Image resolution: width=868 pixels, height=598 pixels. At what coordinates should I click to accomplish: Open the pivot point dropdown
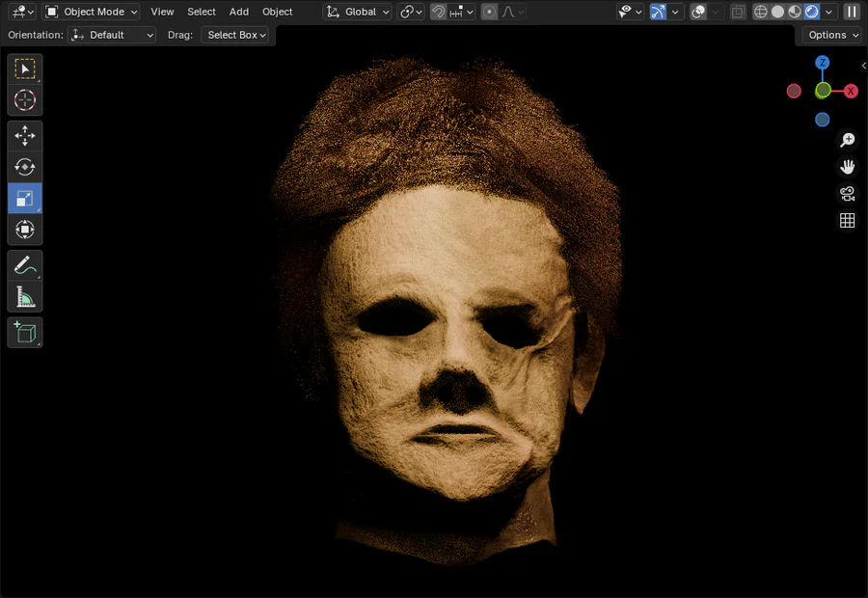(411, 12)
